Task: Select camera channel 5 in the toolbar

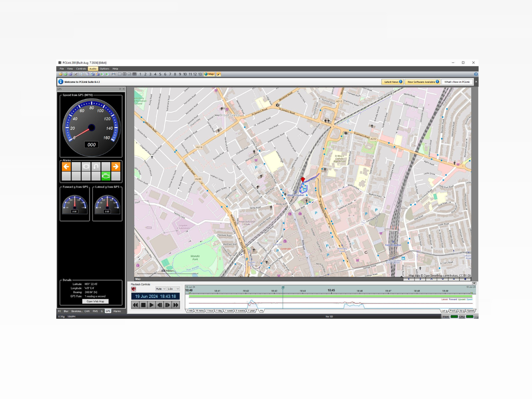Action: [x=160, y=74]
